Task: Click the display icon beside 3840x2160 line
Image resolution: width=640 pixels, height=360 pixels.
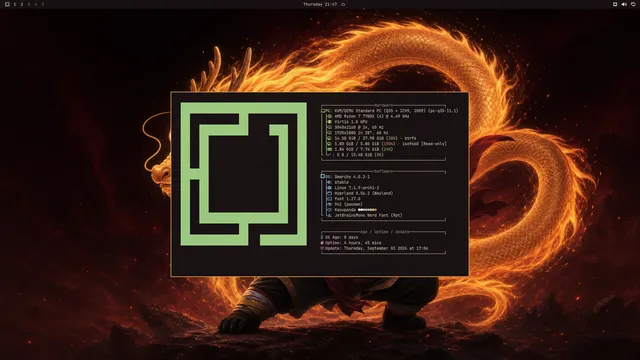Action: pyautogui.click(x=329, y=127)
